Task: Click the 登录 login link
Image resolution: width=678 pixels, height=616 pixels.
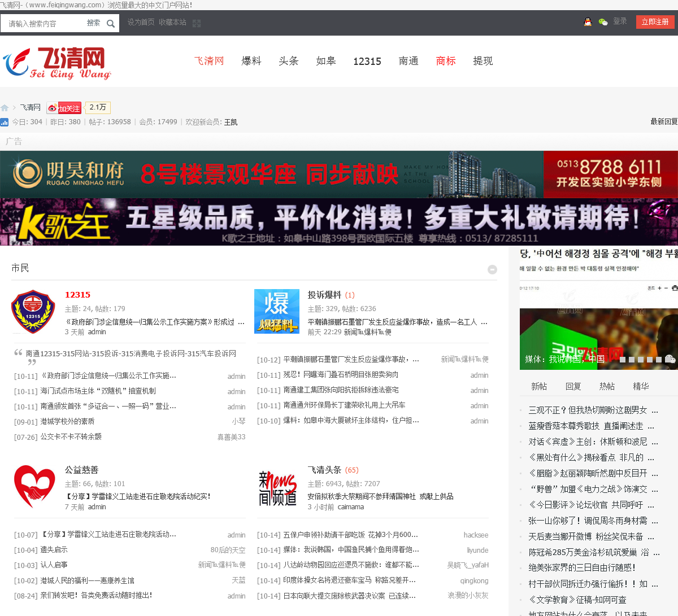Action: (x=620, y=21)
